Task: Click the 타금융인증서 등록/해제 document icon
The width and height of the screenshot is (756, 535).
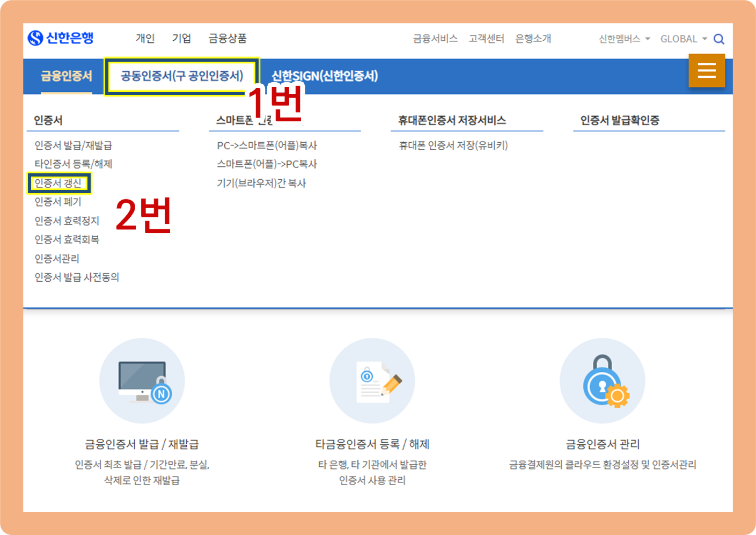Action: point(372,380)
